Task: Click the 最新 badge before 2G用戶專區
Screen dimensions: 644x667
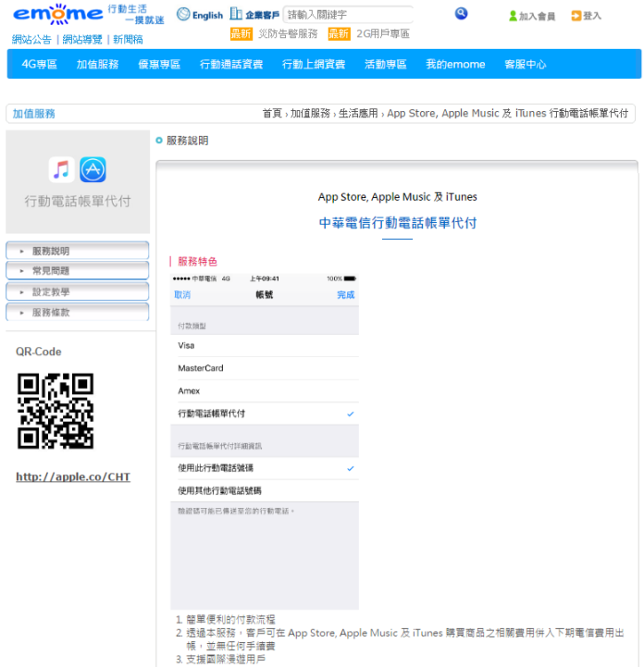Action: coord(339,33)
